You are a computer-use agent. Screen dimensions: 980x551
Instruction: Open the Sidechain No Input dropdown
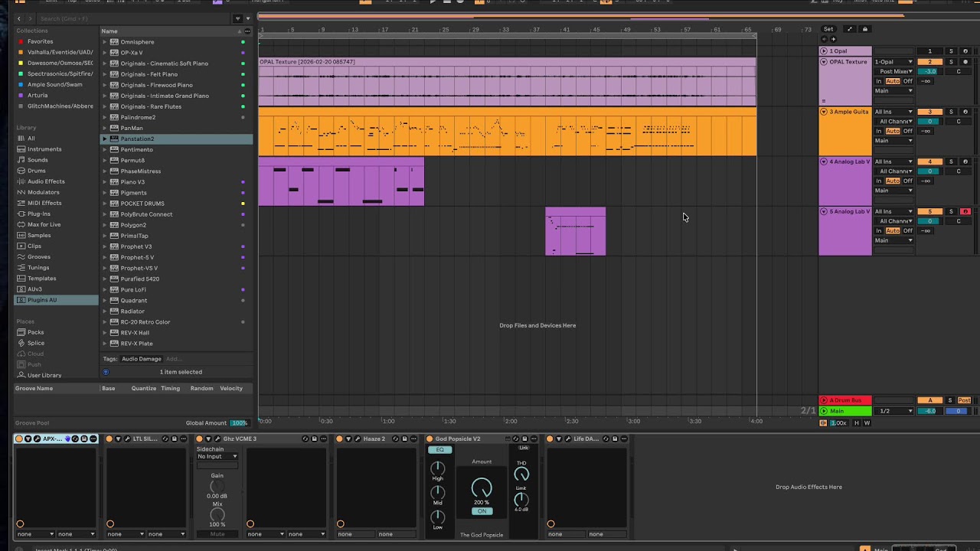[x=217, y=456]
